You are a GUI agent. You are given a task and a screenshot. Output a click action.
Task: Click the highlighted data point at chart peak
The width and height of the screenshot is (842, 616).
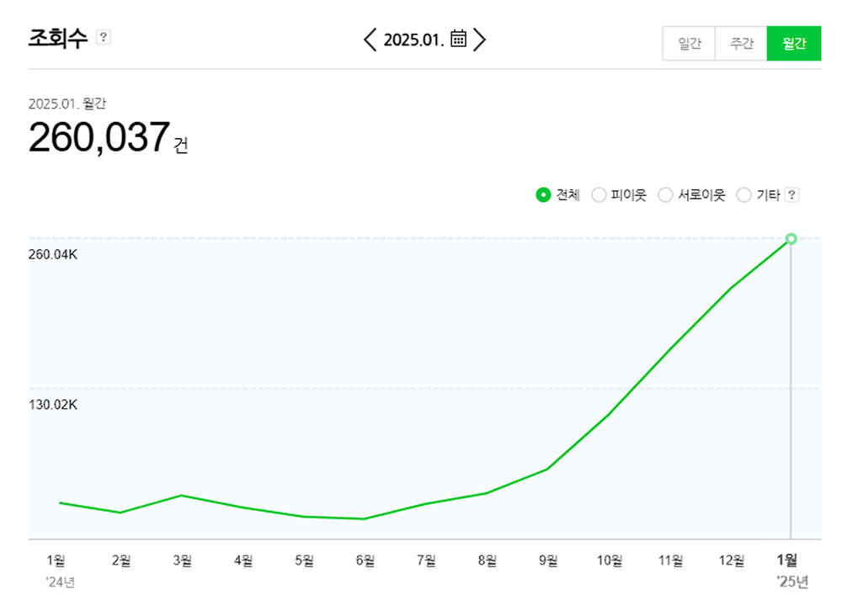(x=791, y=239)
